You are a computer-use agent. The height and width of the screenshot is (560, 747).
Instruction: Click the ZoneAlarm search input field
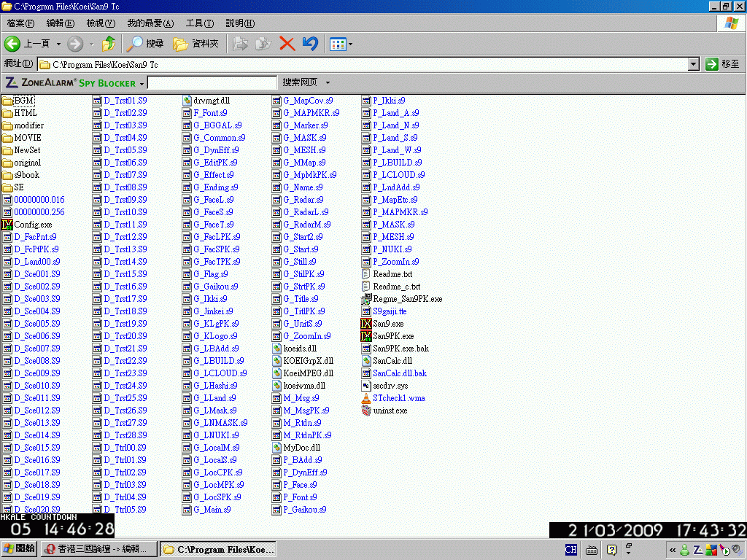coord(212,82)
